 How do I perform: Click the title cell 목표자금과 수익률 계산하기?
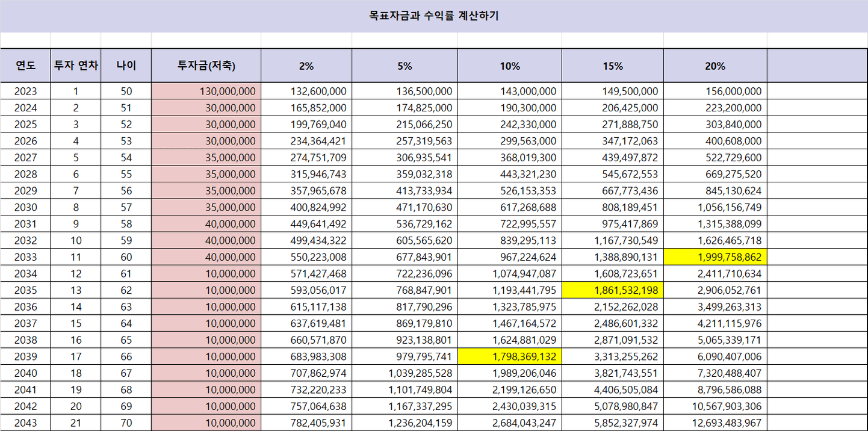(433, 16)
